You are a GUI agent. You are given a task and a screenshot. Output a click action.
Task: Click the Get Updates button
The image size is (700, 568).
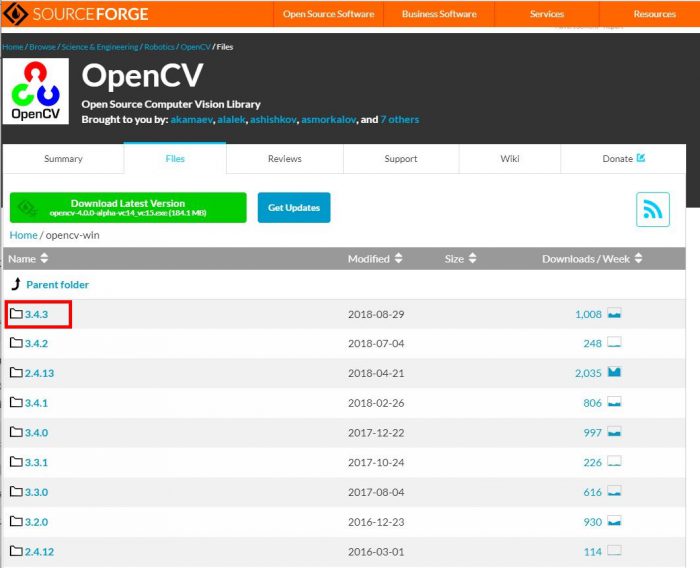[x=294, y=208]
